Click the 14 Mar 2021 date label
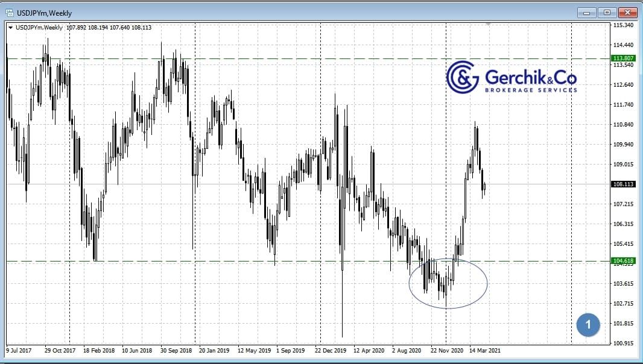This screenshot has height=364, width=643. click(485, 350)
